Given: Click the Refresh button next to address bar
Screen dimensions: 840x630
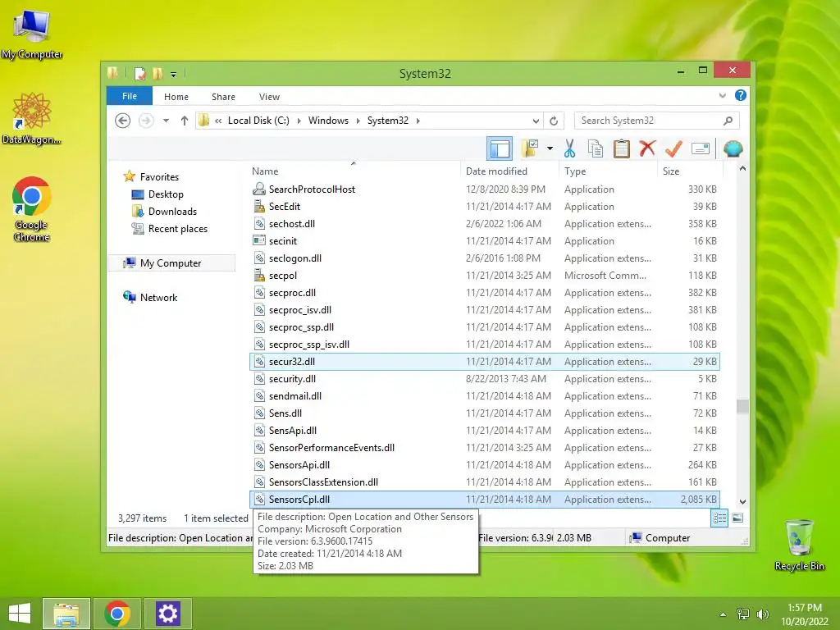Looking at the screenshot, I should pos(554,121).
